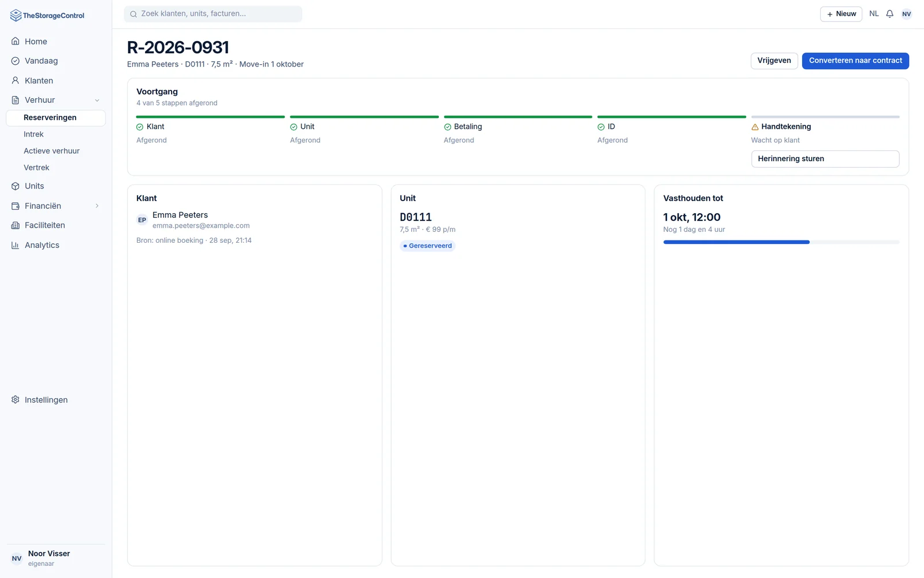Click the Gereserveerd status badge
The width and height of the screenshot is (924, 578).
point(427,246)
